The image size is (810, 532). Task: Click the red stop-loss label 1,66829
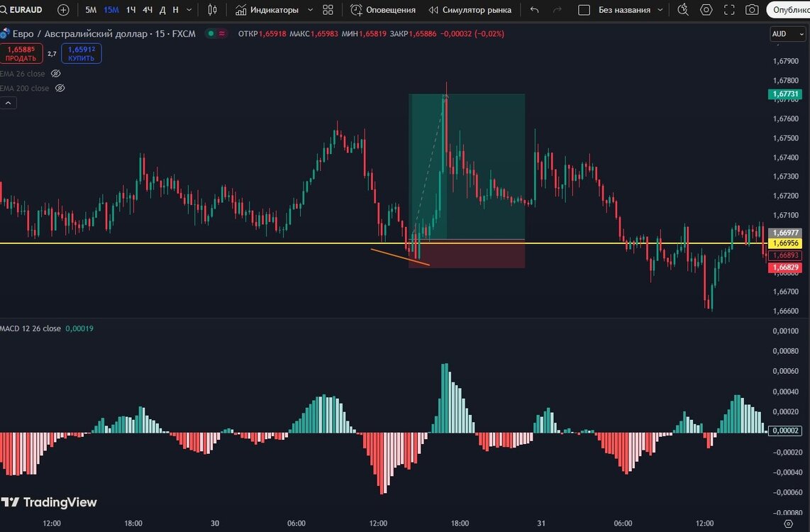(x=785, y=267)
